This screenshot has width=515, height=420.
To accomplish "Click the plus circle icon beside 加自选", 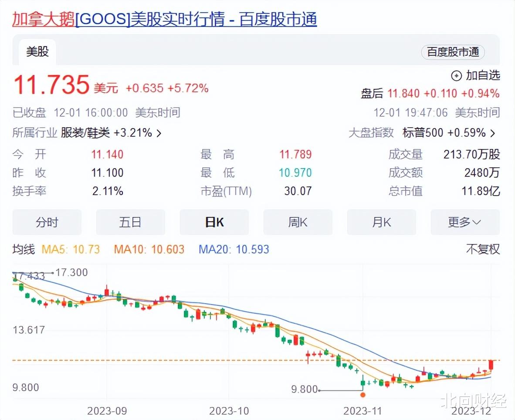I will 457,76.
